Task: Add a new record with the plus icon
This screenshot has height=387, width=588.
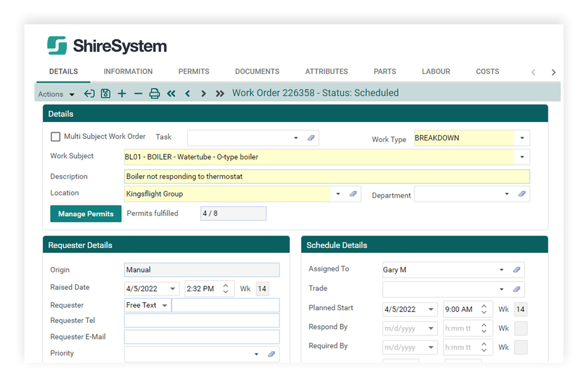Action: pos(122,94)
